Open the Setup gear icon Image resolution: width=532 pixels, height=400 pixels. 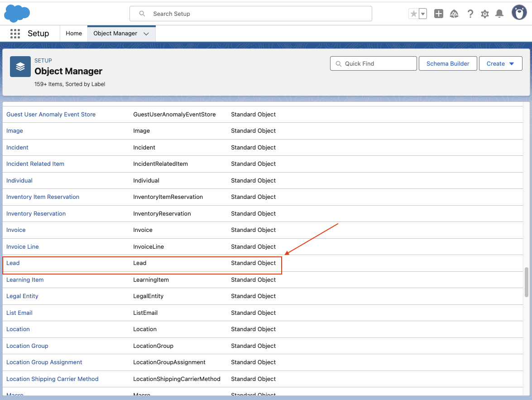pos(485,14)
